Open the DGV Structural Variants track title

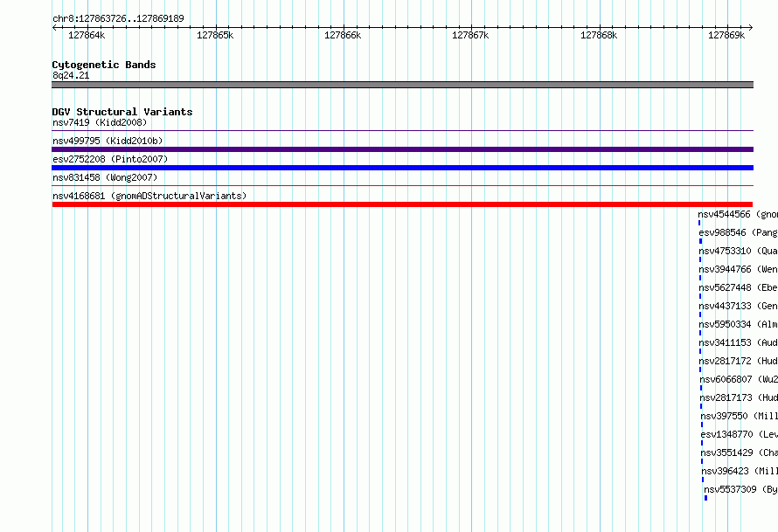pyautogui.click(x=122, y=112)
